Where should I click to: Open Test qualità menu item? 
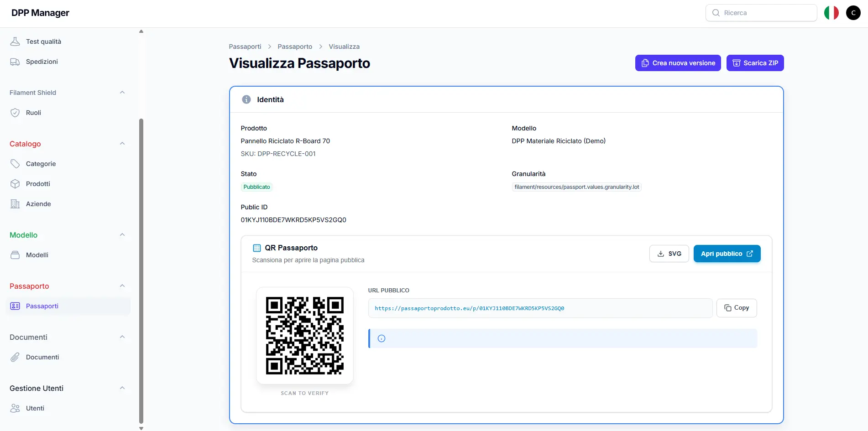[x=68, y=42]
